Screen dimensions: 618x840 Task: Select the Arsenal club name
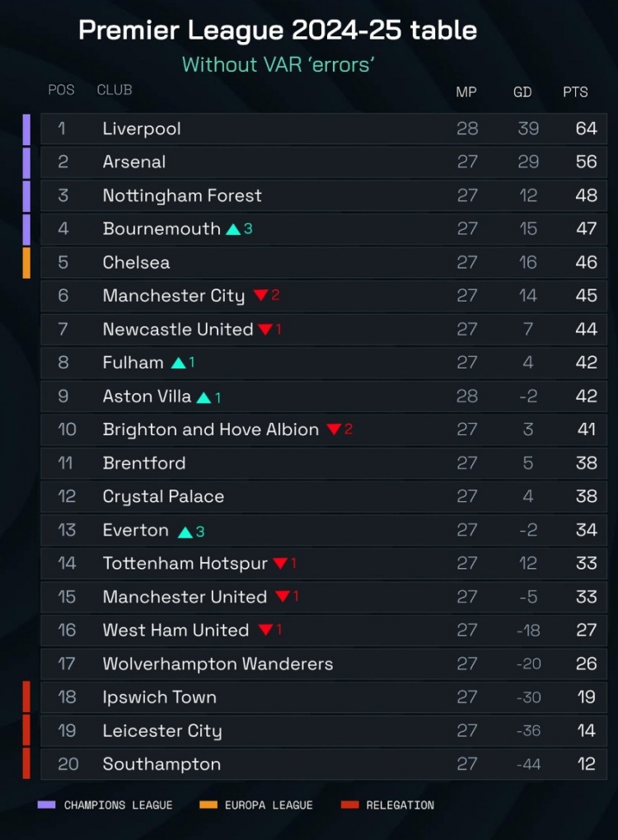tap(134, 162)
